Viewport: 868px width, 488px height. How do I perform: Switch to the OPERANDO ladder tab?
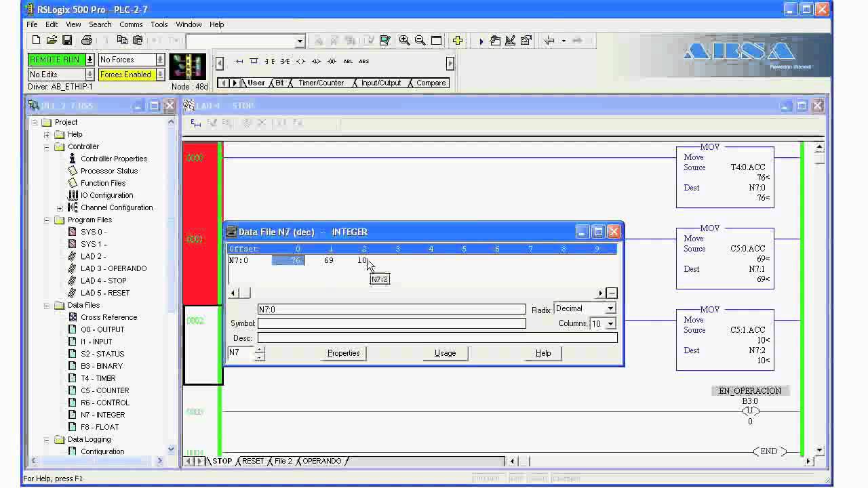coord(321,461)
